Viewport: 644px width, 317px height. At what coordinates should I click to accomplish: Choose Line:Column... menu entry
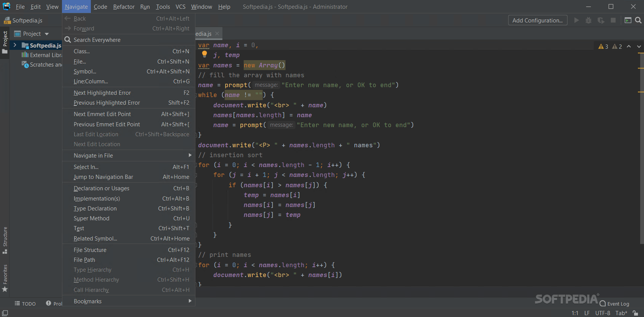(x=128, y=81)
